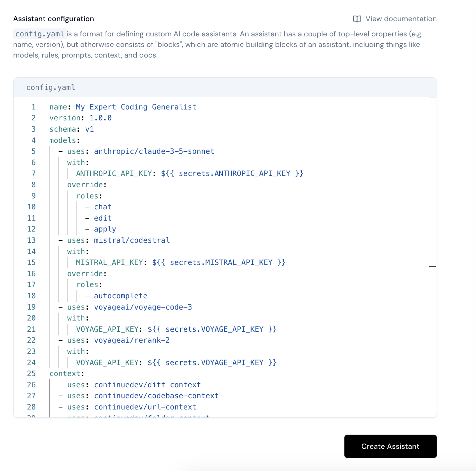The width and height of the screenshot is (476, 471).
Task: Click the anthropic/claude-3-5-sonnet model name
Action: [154, 151]
